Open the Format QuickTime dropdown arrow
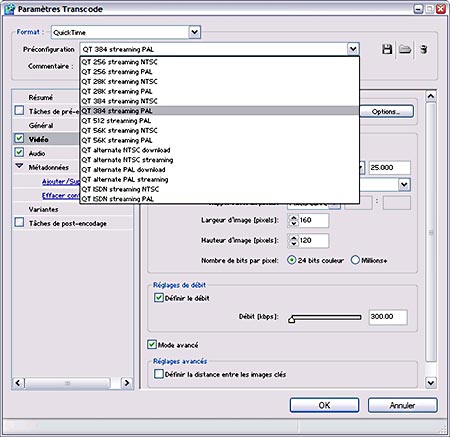This screenshot has height=437, width=450. (x=195, y=32)
